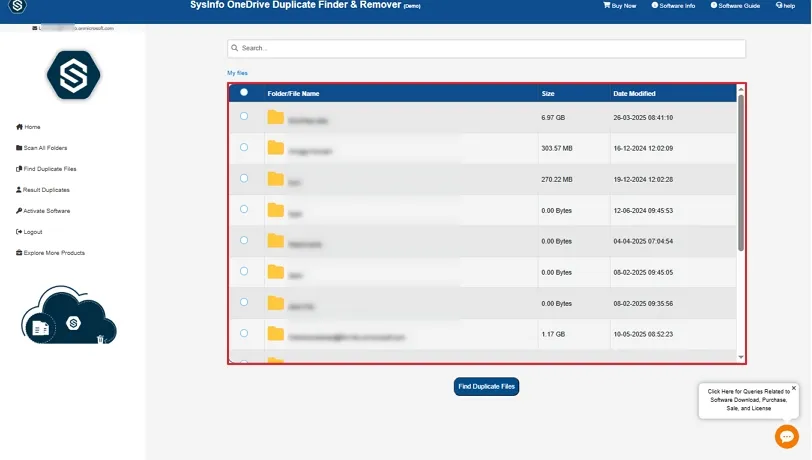Open Result Duplicates in the sidebar
812x460 pixels.
point(43,190)
